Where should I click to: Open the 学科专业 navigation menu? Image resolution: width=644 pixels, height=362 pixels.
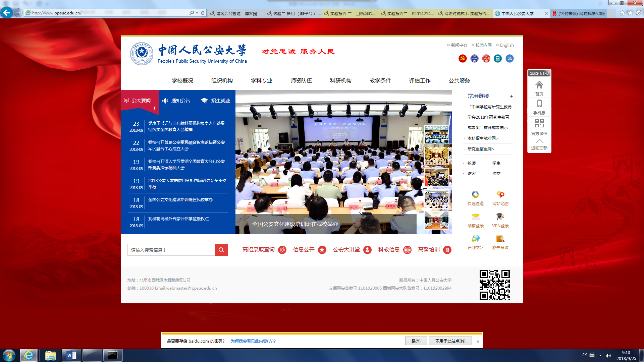point(261,81)
